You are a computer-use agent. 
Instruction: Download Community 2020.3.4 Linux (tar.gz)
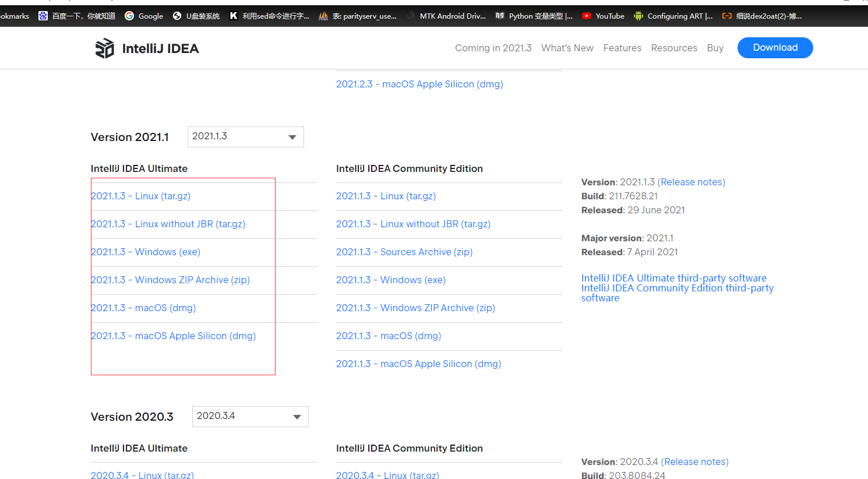point(387,476)
